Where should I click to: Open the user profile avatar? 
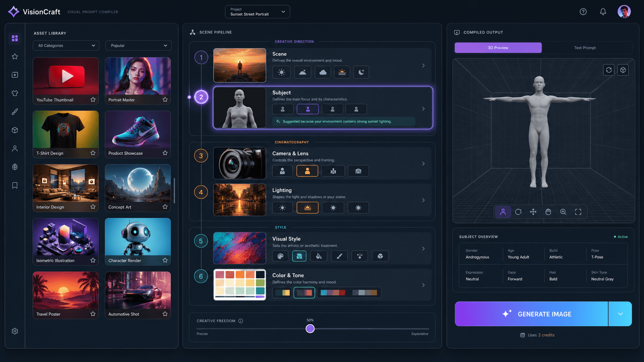624,12
